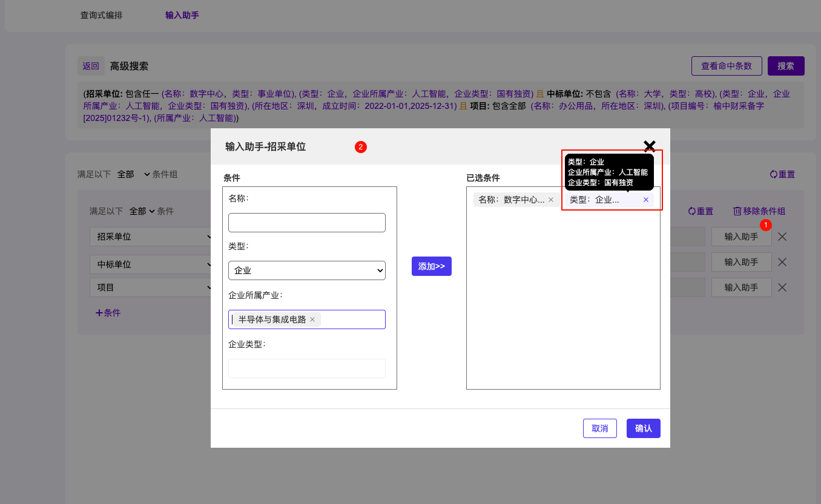
Task: Open 输入助手 for the 项目 row
Action: pyautogui.click(x=742, y=287)
